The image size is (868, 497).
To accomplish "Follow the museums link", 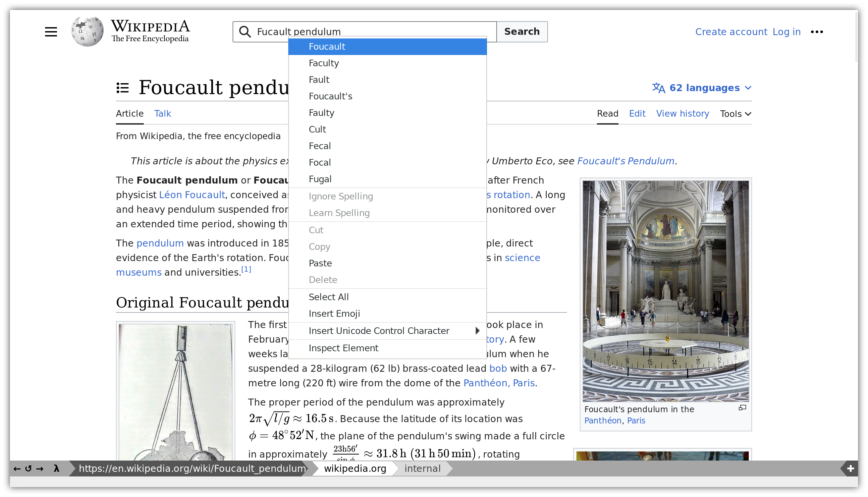I will [x=138, y=272].
